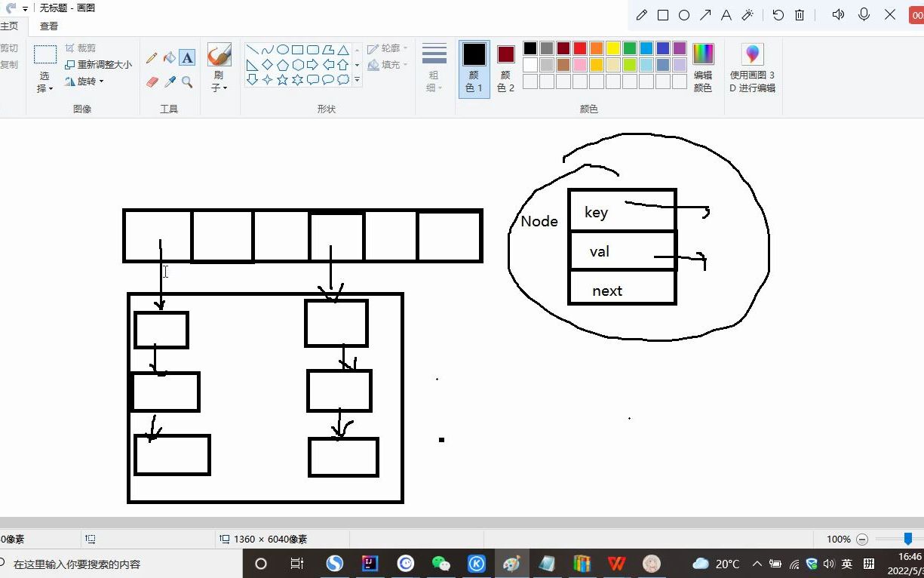Switch to the View (查看) tab
The height and width of the screenshot is (578, 924).
pyautogui.click(x=49, y=26)
